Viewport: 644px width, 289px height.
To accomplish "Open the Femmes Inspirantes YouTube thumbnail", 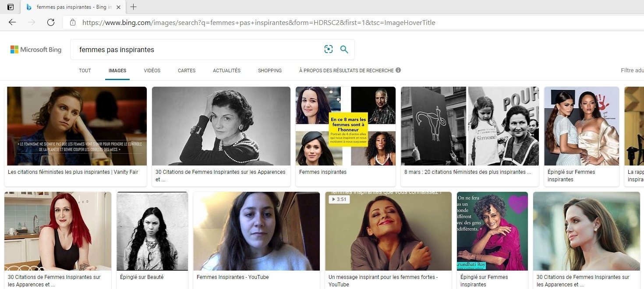I will 257,231.
